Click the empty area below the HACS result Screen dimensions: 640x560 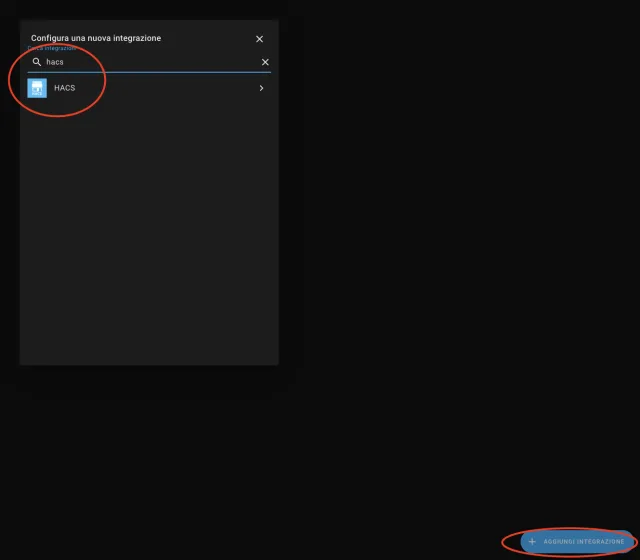tap(148, 200)
